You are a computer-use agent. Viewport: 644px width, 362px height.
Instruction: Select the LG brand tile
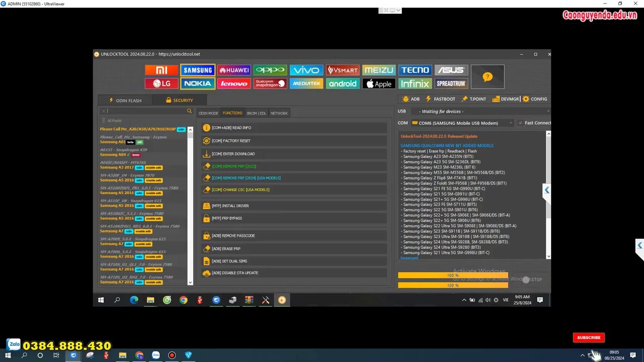162,84
